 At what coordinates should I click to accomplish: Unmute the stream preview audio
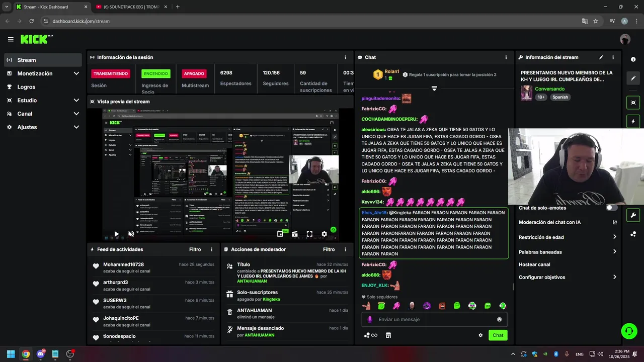coord(131,234)
